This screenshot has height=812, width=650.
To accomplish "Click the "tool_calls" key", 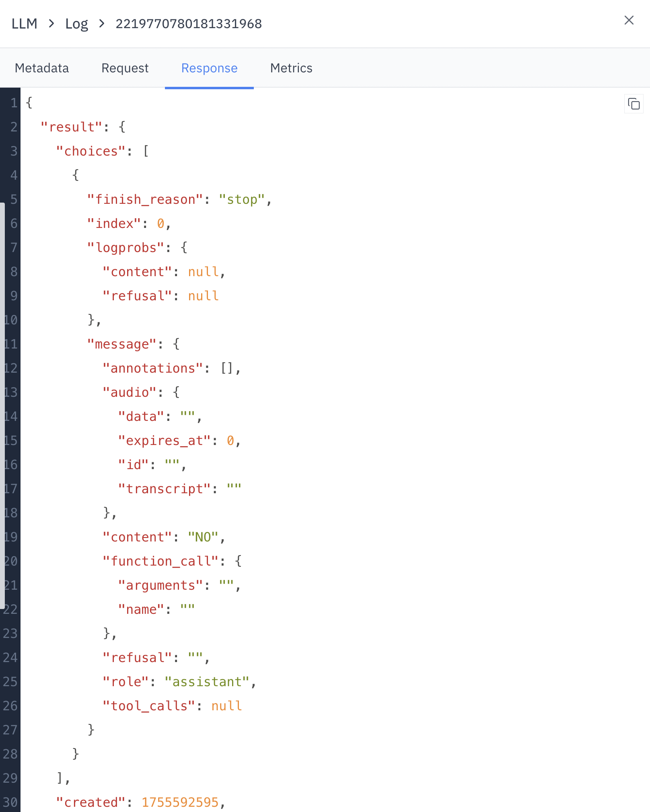I will [x=149, y=706].
